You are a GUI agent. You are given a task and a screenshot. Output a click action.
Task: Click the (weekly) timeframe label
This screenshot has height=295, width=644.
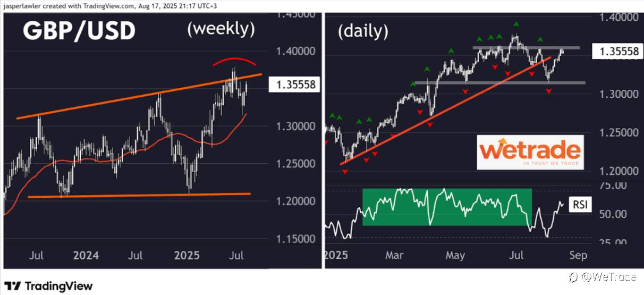point(221,29)
